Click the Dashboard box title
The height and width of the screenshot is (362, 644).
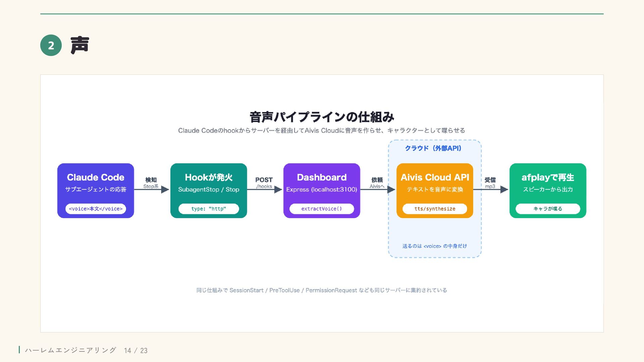(x=322, y=177)
